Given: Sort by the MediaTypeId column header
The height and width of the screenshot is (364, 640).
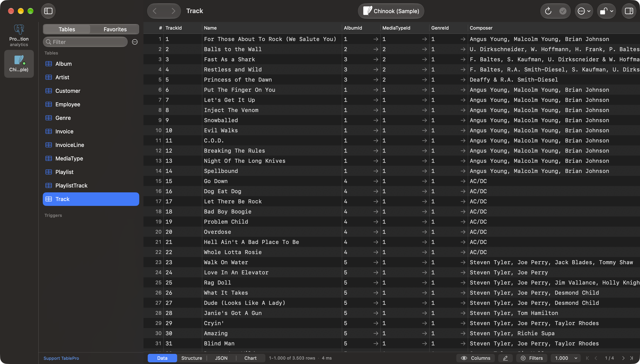Looking at the screenshot, I should click(405, 28).
